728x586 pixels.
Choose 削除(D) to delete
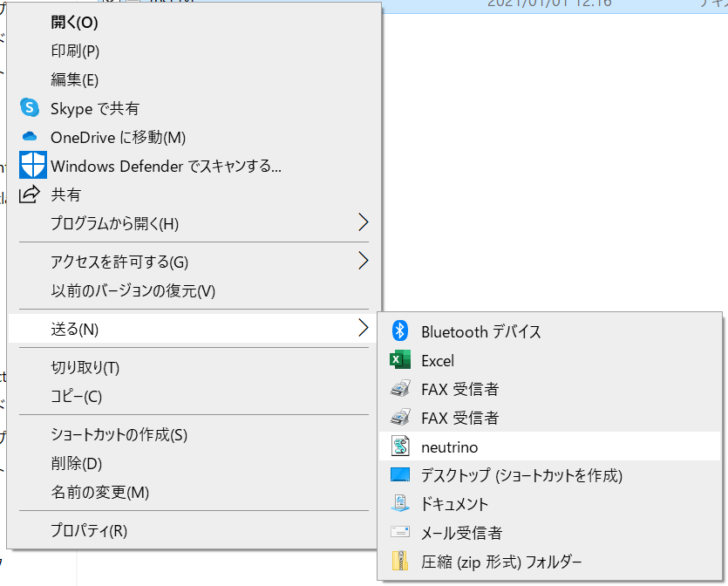tap(194, 463)
